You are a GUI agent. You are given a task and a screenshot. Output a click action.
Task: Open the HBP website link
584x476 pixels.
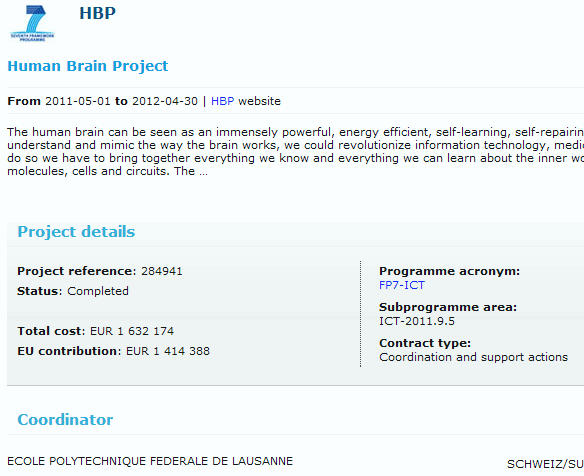pyautogui.click(x=222, y=101)
